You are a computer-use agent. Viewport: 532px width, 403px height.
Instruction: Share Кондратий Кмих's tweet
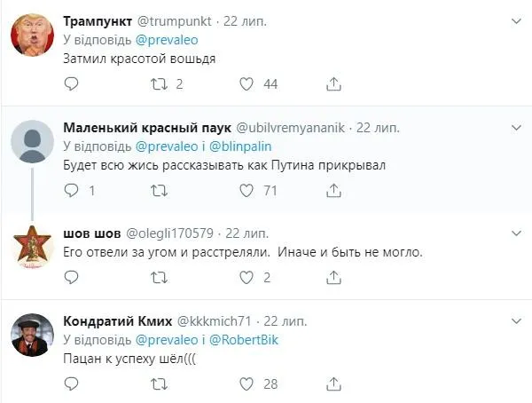pos(335,383)
